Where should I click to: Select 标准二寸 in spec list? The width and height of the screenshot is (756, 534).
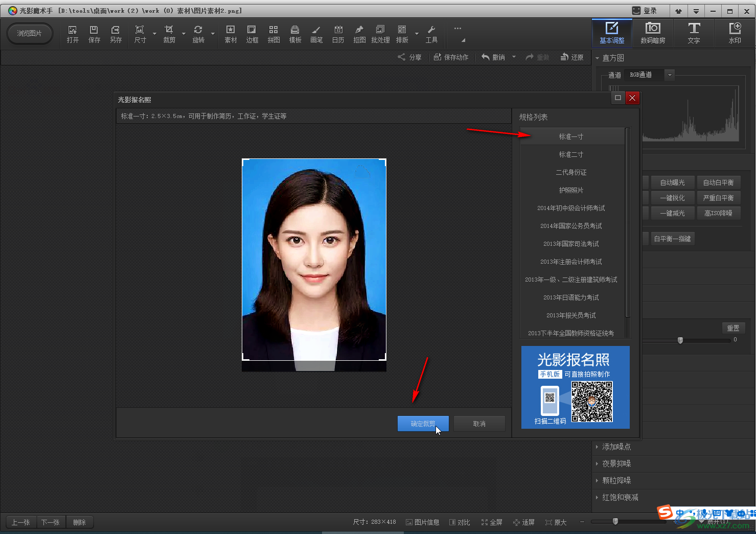571,154
